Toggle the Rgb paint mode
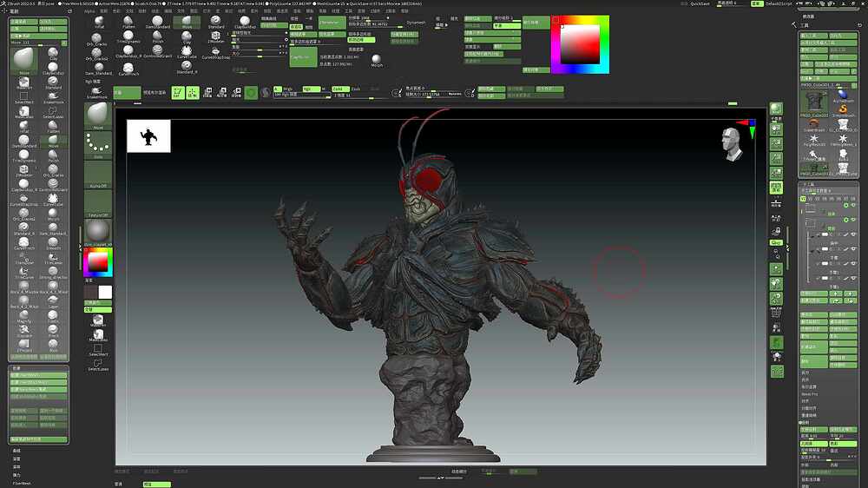Screen dimensions: 868x488 point(311,89)
